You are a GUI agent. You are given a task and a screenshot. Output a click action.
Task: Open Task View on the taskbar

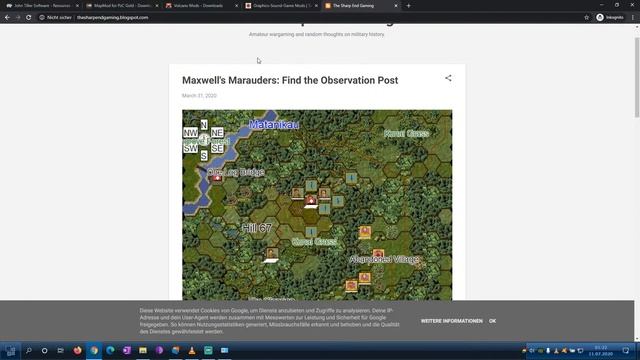pos(60,351)
